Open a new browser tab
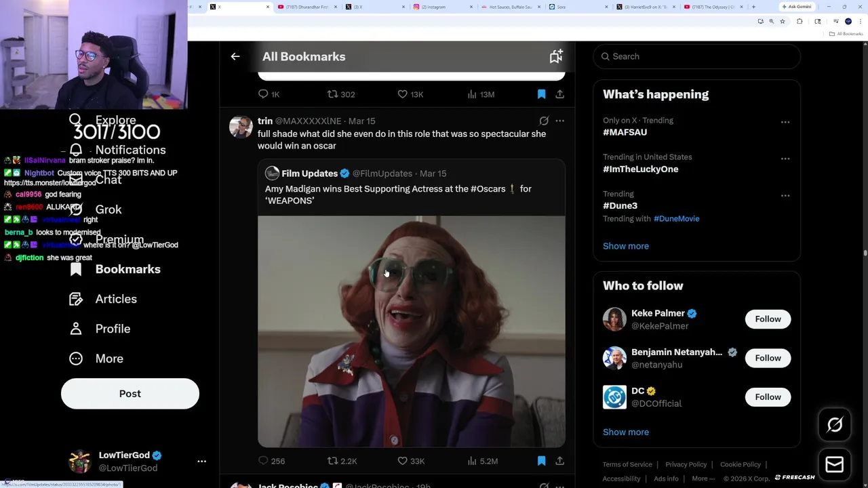Screen dimensions: 868x488 coord(753,7)
